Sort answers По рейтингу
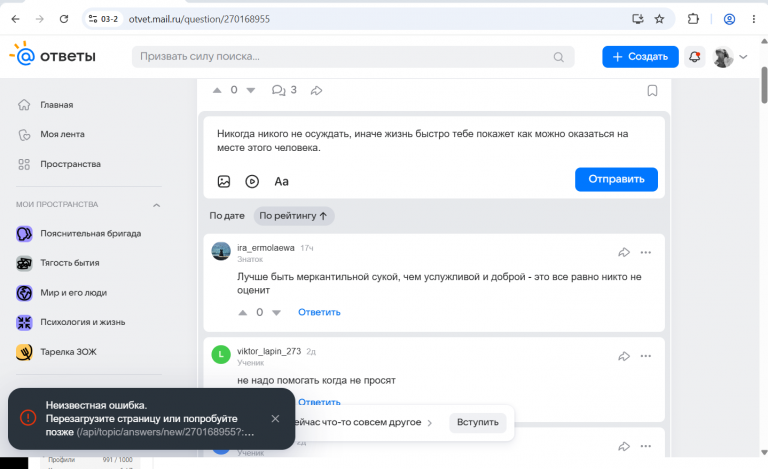 (x=294, y=216)
